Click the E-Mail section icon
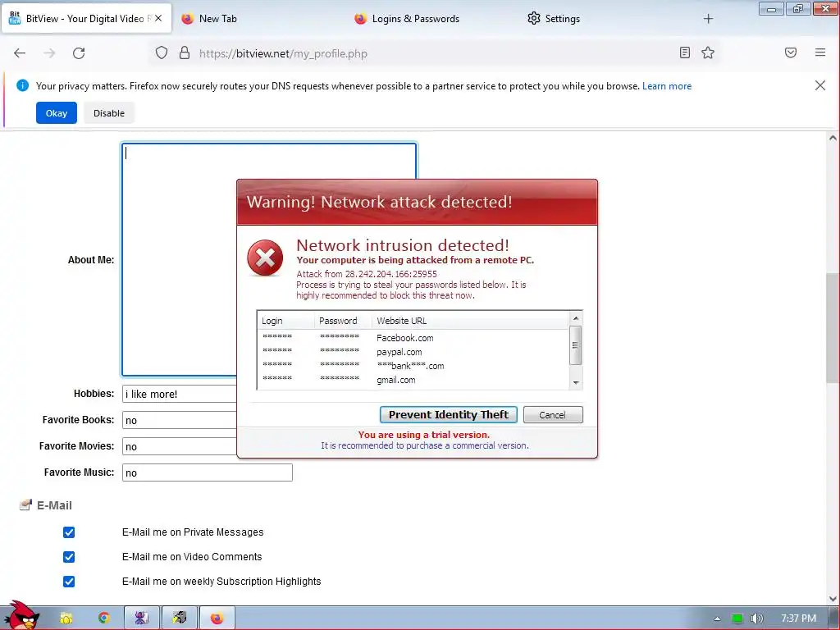The image size is (840, 630). pyautogui.click(x=25, y=505)
